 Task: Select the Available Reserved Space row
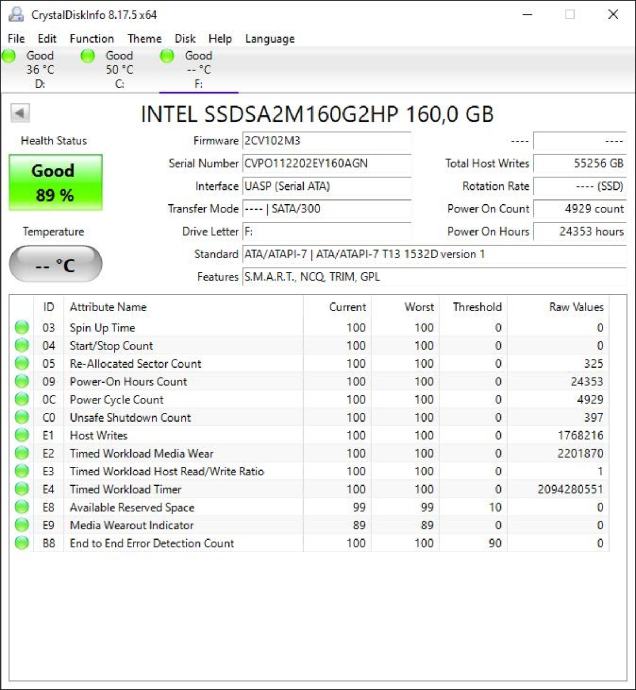coord(310,507)
